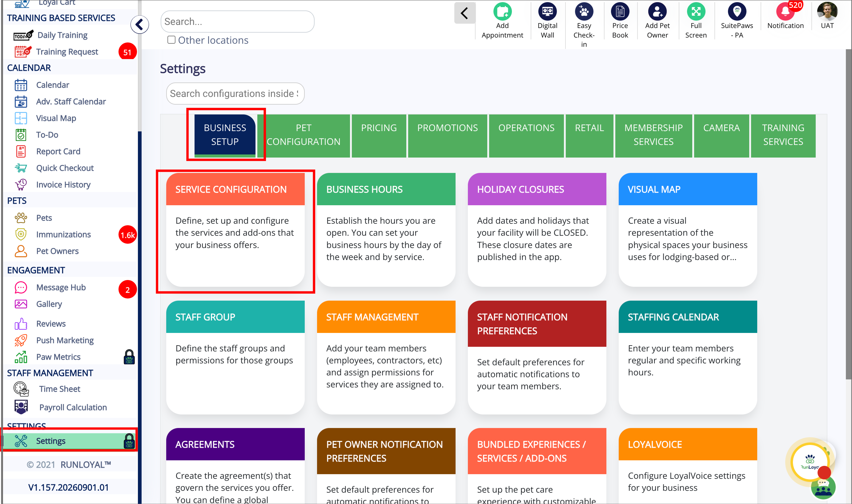Screen dimensions: 852x504
Task: Open the Operations tab
Action: (526, 135)
